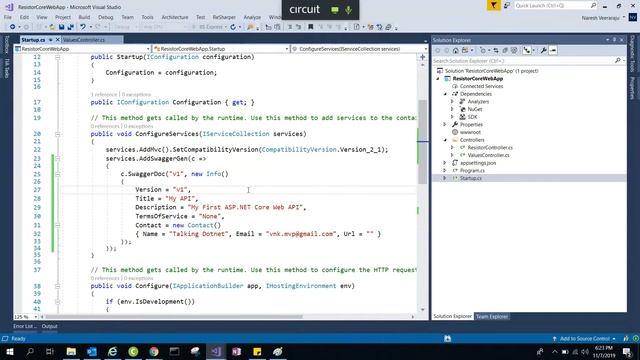Open the Build menu
640x360 pixels.
(84, 17)
